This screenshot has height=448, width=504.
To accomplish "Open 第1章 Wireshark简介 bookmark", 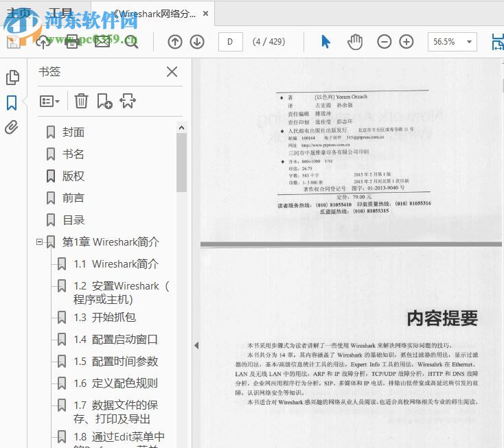I will point(111,241).
